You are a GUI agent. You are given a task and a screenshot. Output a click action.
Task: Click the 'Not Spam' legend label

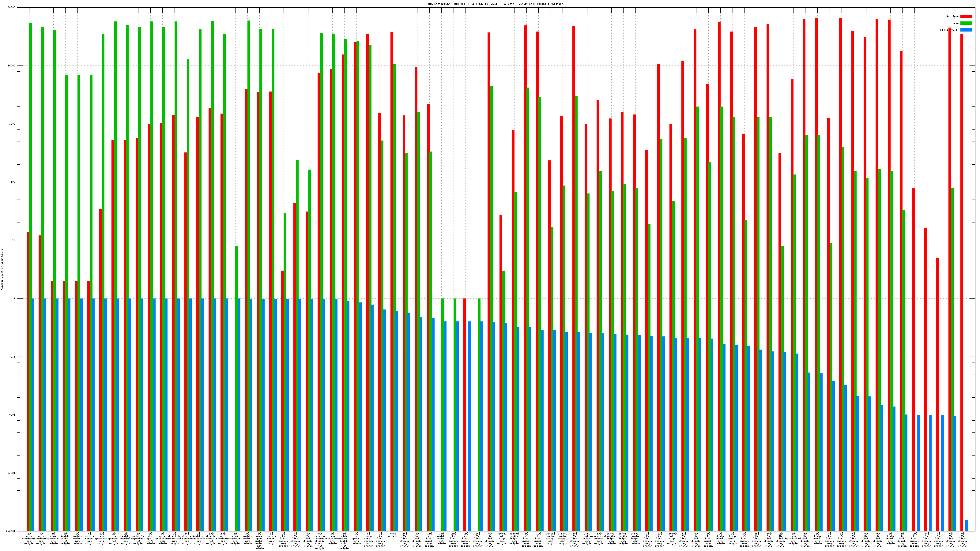pos(953,16)
